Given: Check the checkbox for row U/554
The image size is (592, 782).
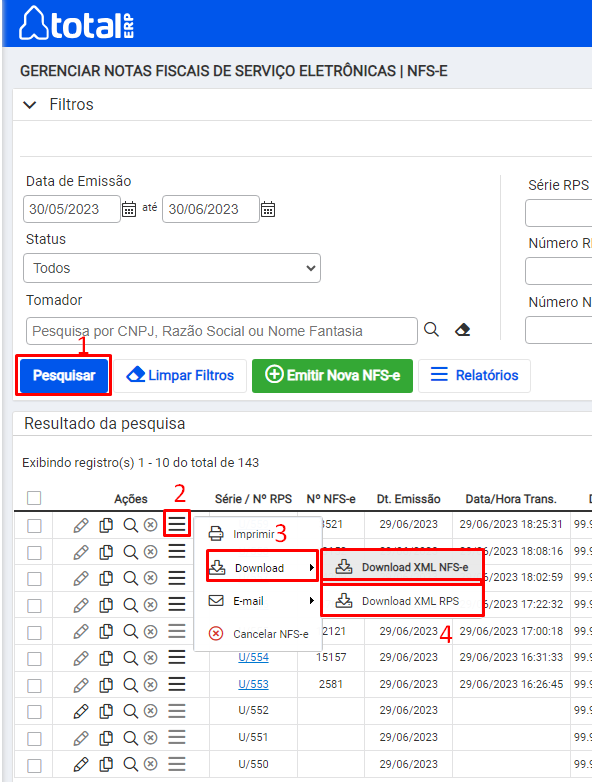Looking at the screenshot, I should (34, 659).
